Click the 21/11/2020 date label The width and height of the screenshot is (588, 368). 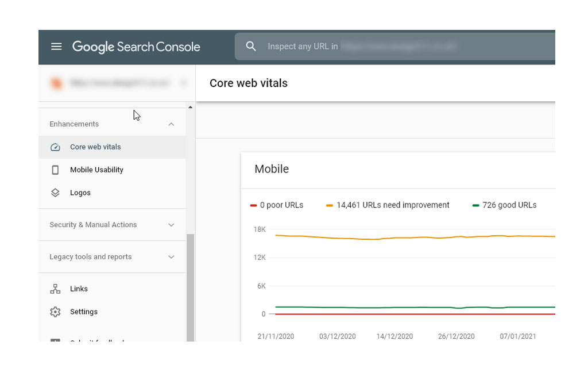click(276, 336)
